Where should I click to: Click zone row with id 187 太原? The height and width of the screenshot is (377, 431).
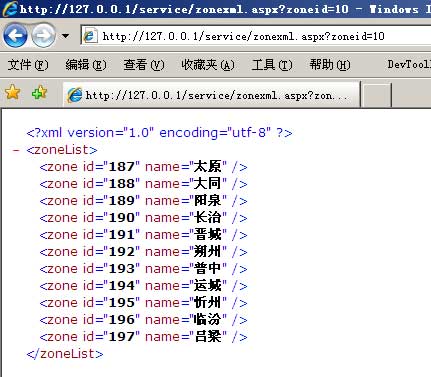click(143, 167)
